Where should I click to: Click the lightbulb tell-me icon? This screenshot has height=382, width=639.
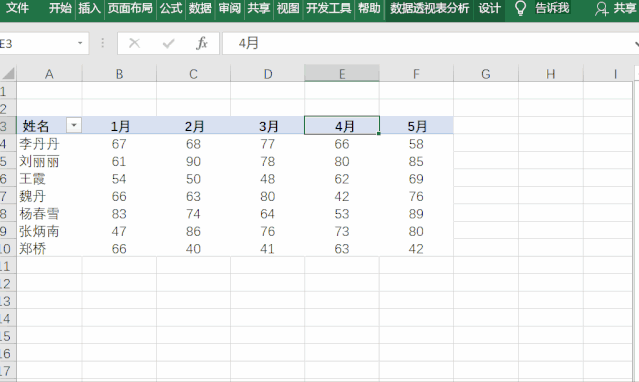(x=520, y=8)
